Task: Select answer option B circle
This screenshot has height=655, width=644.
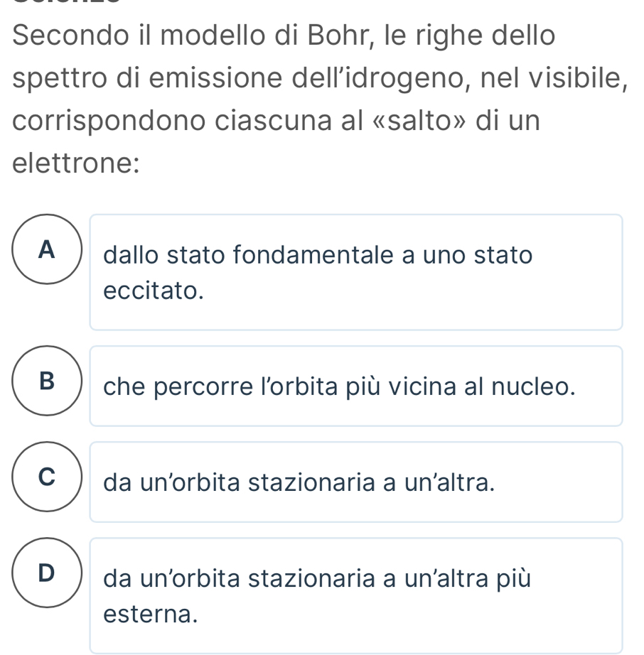Action: (46, 381)
